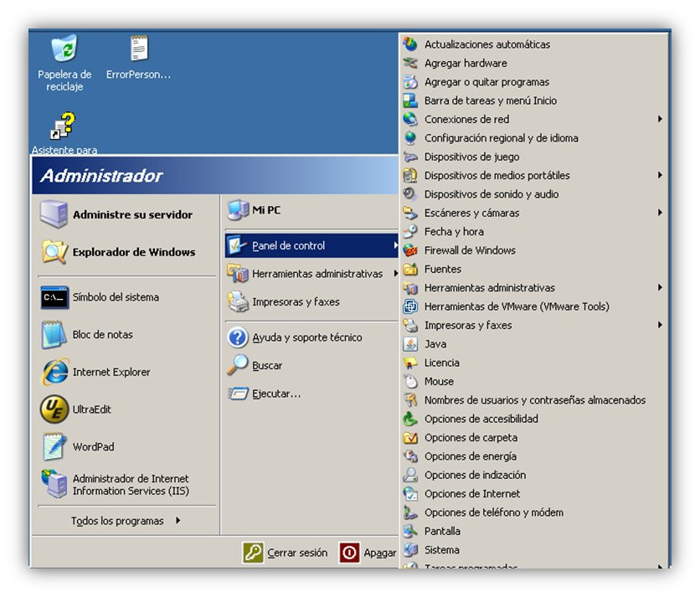Open the Papelera de reciclaje desktop icon
The image size is (700, 597).
click(64, 49)
